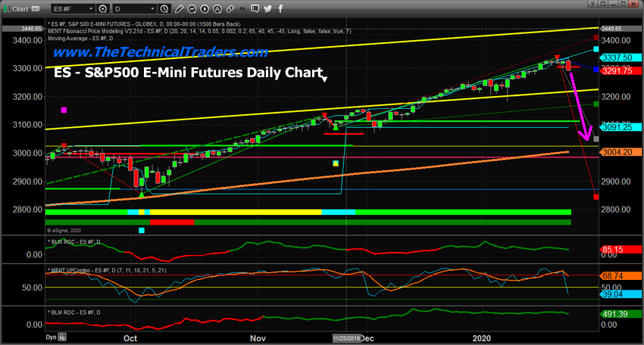Open the chart studies icon
Viewport: 644px width, 345px height.
click(x=192, y=8)
